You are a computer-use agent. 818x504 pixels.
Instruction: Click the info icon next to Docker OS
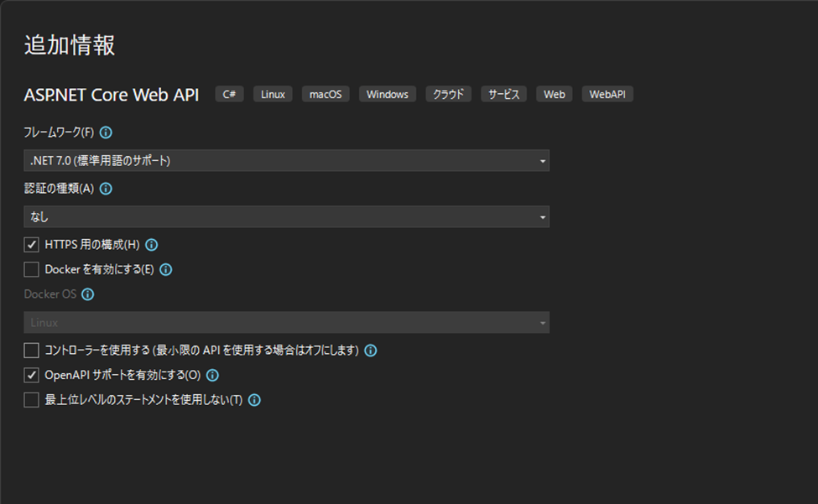87,294
